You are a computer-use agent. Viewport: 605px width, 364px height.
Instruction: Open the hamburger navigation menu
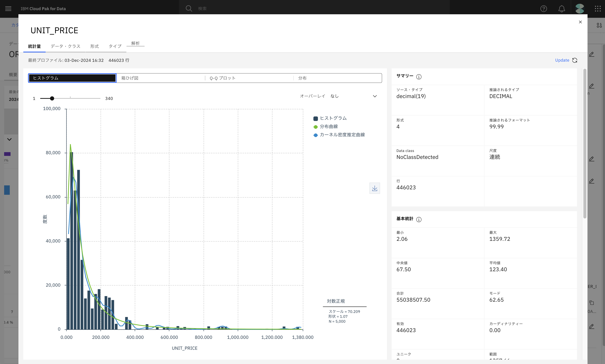click(x=8, y=9)
